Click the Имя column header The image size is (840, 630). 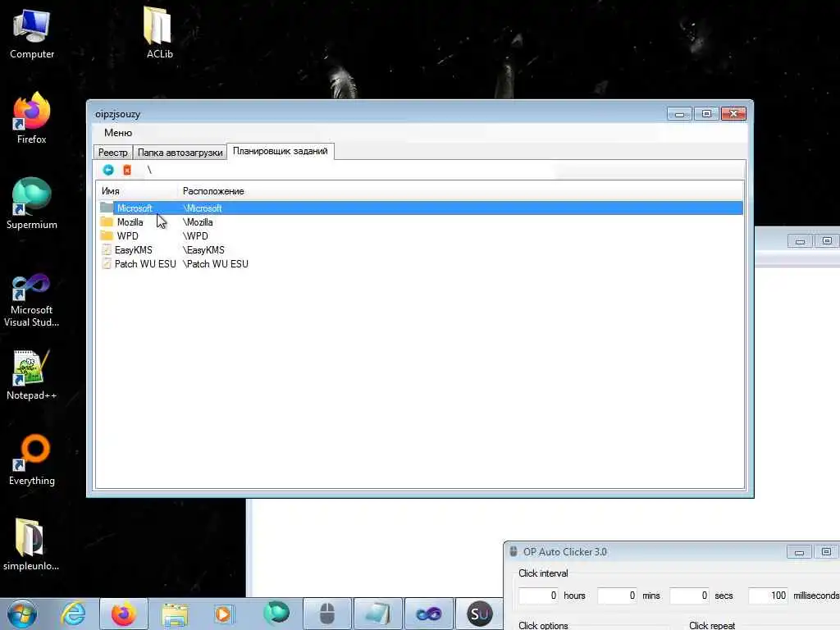(137, 191)
